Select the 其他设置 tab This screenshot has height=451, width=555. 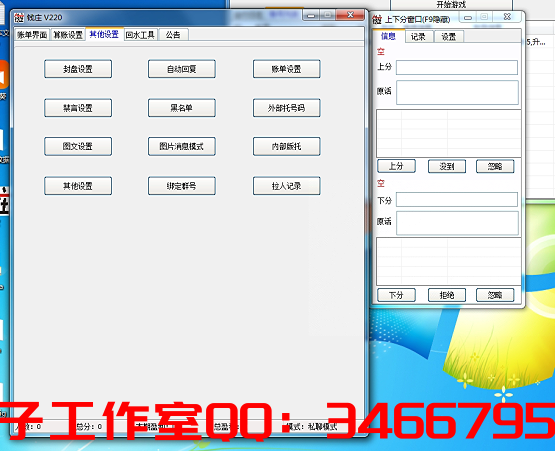pyautogui.click(x=104, y=34)
